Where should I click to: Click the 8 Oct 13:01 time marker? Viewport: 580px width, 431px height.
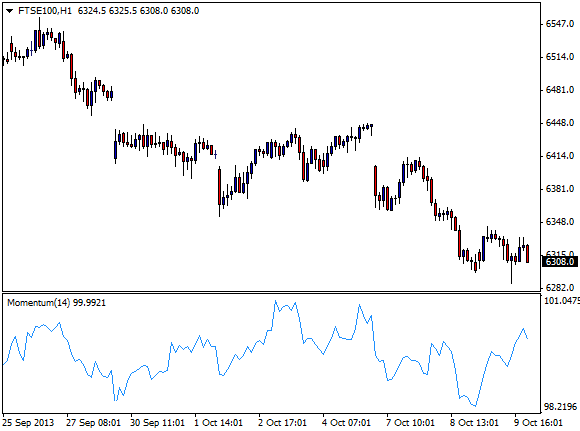pos(475,422)
